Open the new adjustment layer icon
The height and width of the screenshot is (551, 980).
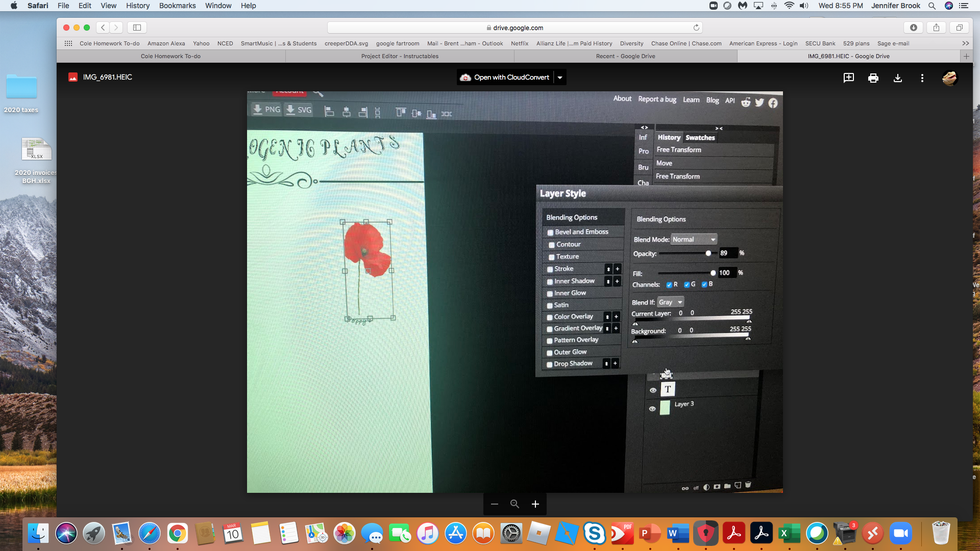[706, 486]
